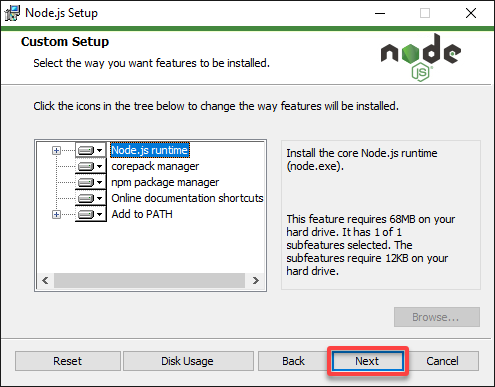This screenshot has height=387, width=495.
Task: Minimize the Node.js Setup window
Action: coord(380,13)
